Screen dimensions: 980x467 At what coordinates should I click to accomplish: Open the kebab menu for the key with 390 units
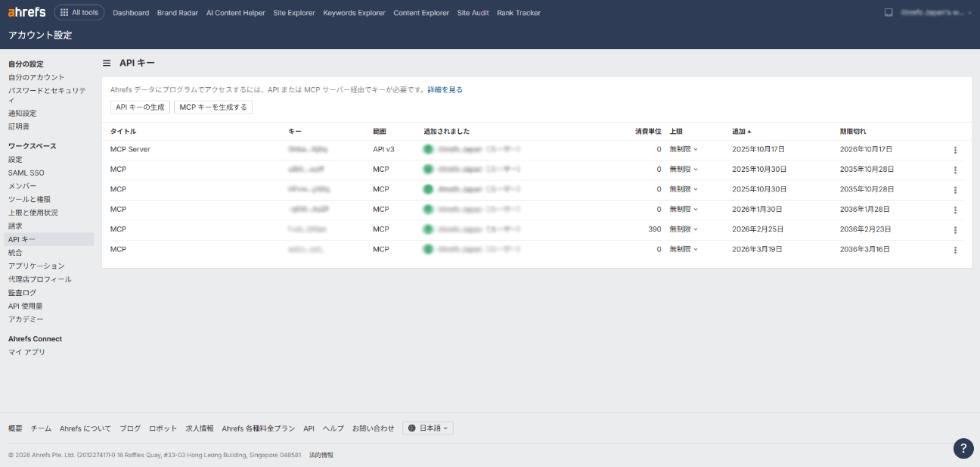955,229
